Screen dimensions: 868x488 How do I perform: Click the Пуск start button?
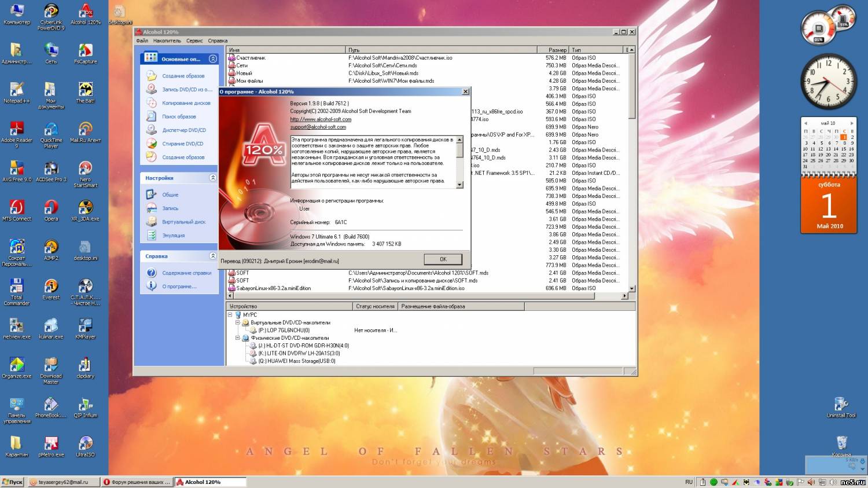(12, 482)
